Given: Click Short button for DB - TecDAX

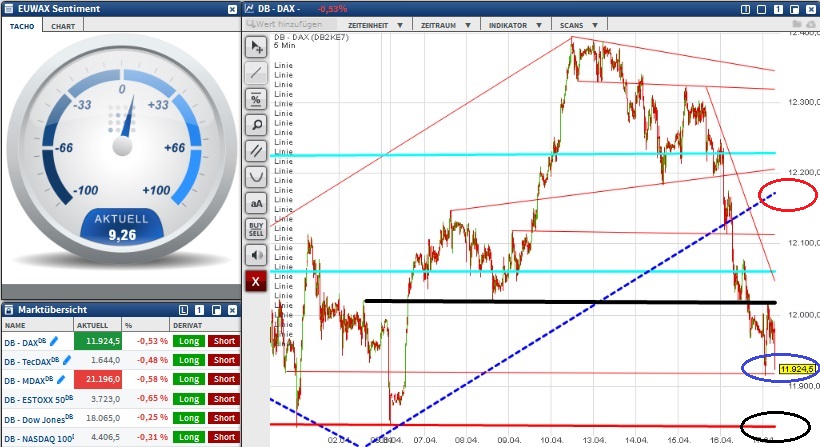Looking at the screenshot, I should coord(224,360).
